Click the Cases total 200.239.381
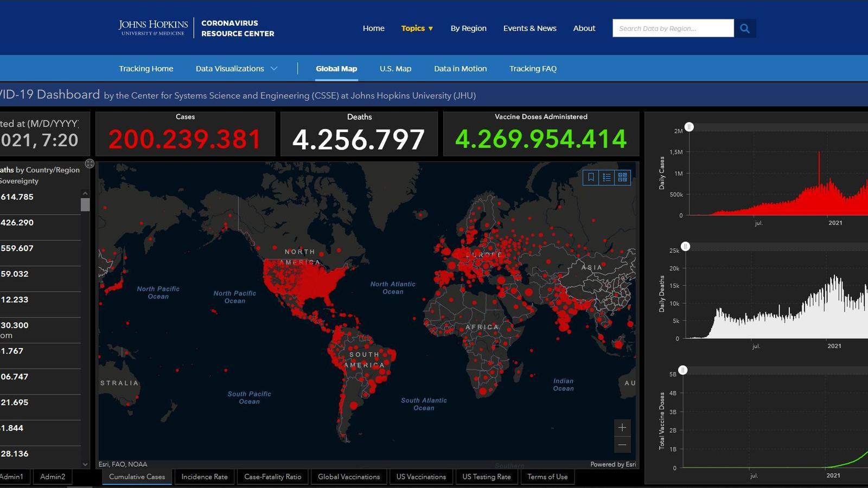The width and height of the screenshot is (868, 488). (185, 139)
